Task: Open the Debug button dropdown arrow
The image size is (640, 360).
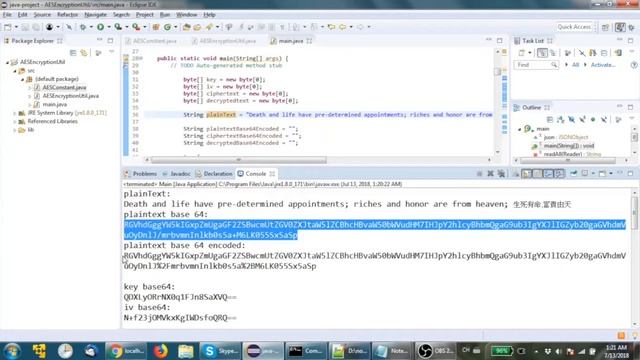Action: (91, 27)
